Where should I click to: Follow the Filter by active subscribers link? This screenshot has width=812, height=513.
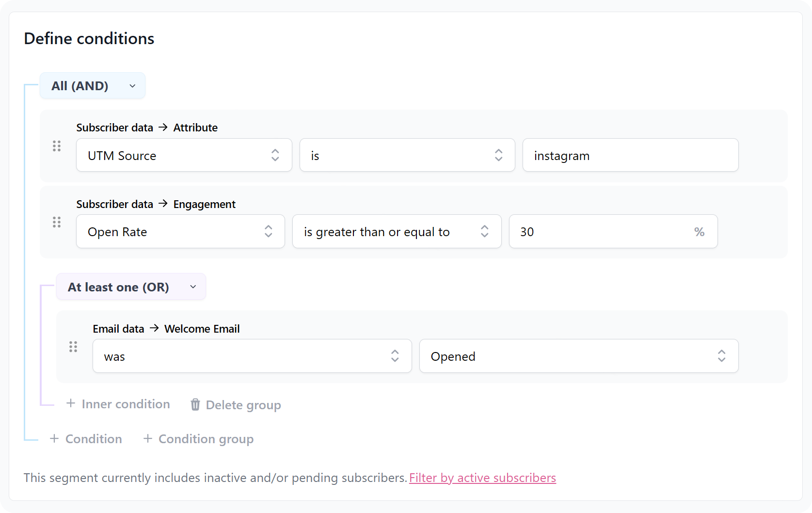482,478
